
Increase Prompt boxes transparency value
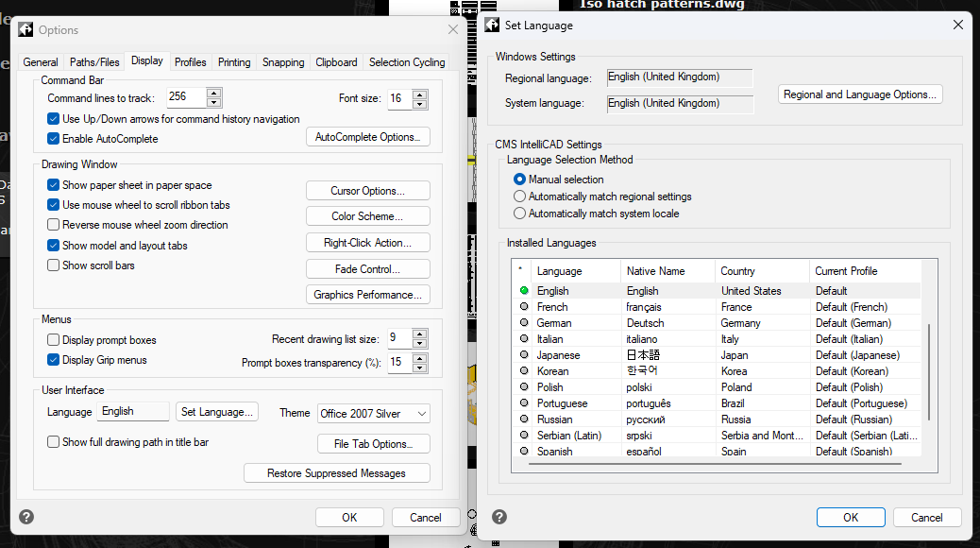420,358
